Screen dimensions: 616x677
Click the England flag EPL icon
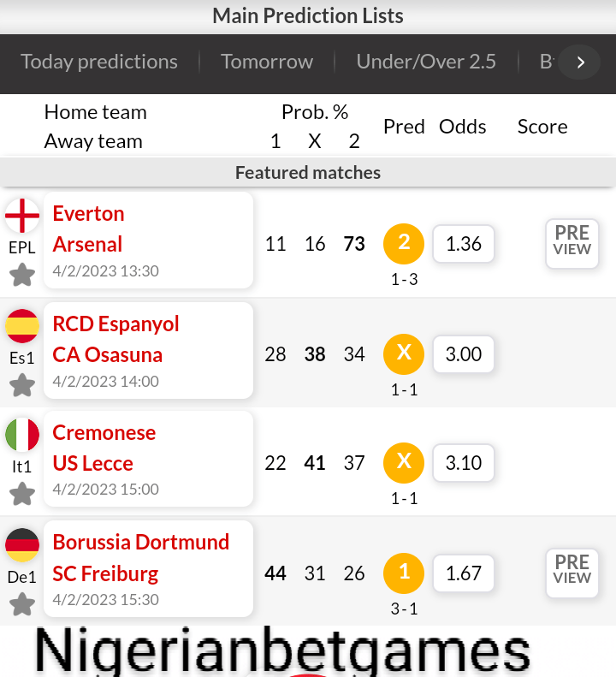pyautogui.click(x=22, y=216)
